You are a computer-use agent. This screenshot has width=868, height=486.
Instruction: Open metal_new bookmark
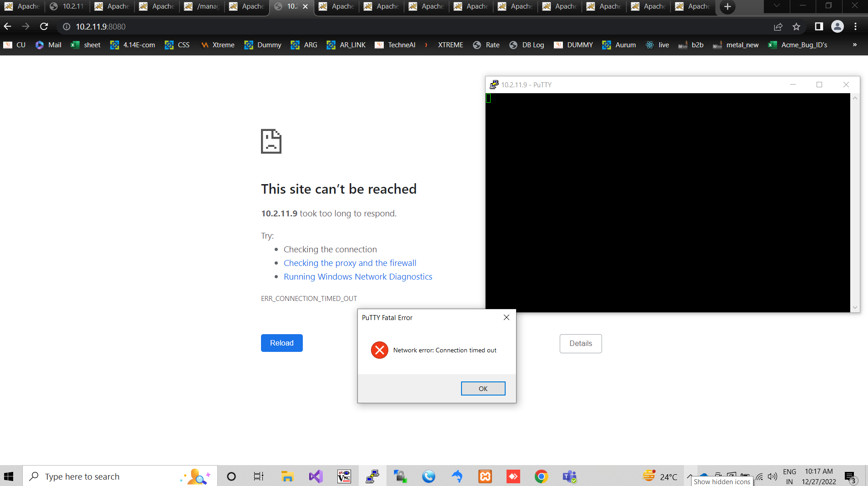coord(736,45)
